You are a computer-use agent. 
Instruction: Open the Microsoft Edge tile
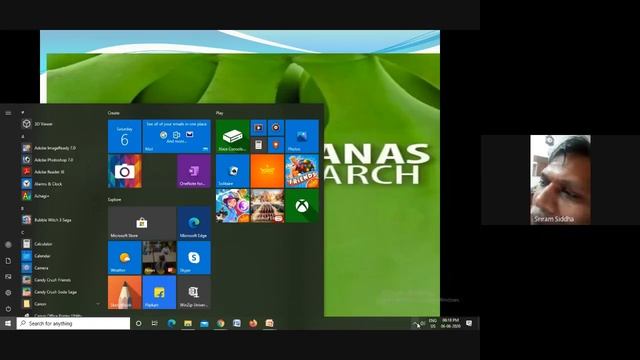(194, 223)
